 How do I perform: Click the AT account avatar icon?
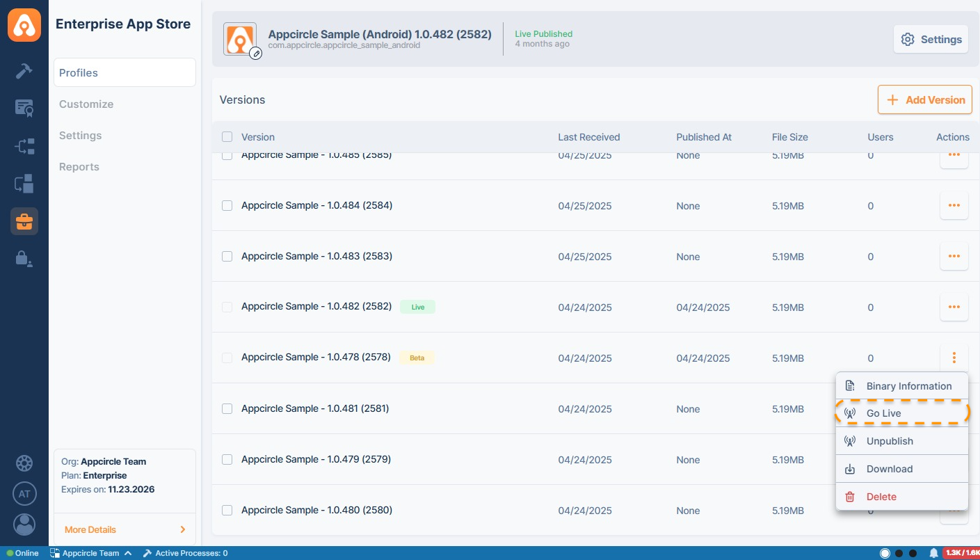24,494
